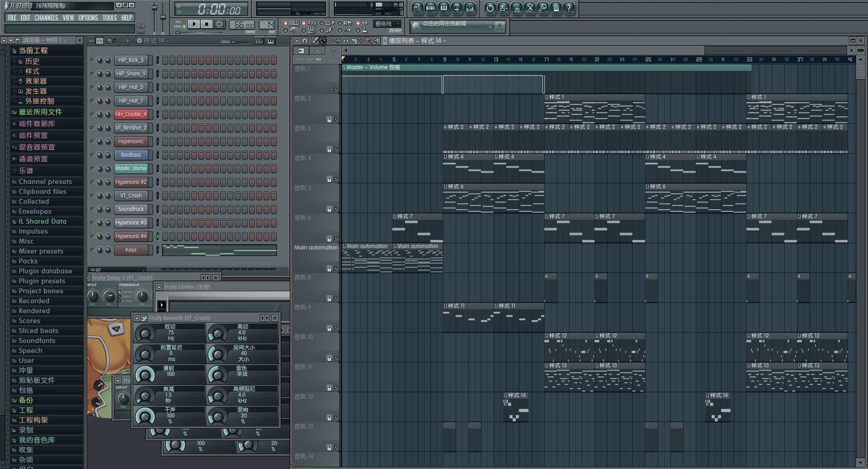Open step sequencer pattern 14 selector
The image size is (868, 469).
click(x=156, y=41)
